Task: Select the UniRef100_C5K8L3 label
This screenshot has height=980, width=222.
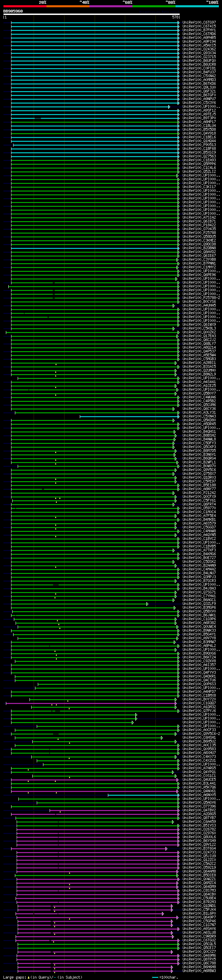Action: click(199, 328)
